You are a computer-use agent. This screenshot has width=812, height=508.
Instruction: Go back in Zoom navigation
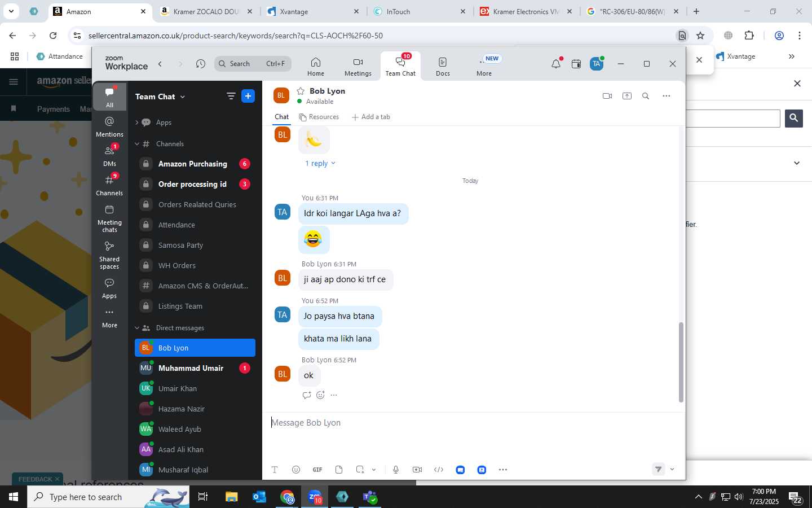click(160, 64)
